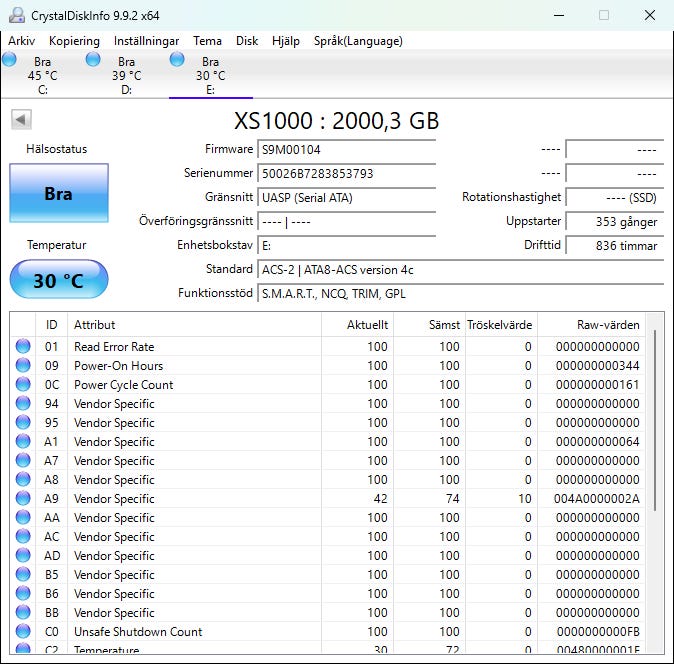Open the Språk(Language) menu
This screenshot has width=674, height=664.
tap(358, 41)
